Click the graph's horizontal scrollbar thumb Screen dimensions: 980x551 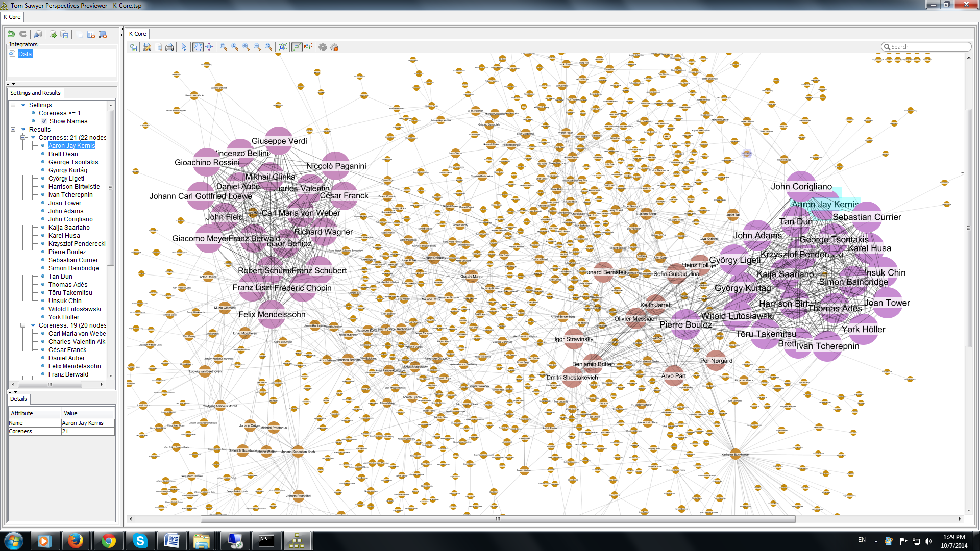[498, 519]
